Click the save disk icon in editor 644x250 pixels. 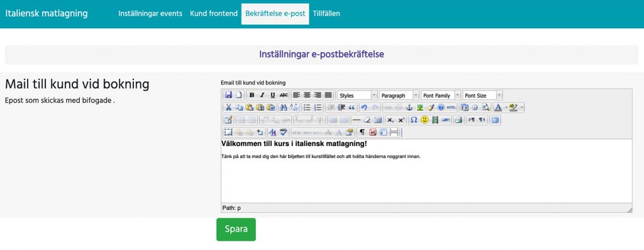[228, 95]
